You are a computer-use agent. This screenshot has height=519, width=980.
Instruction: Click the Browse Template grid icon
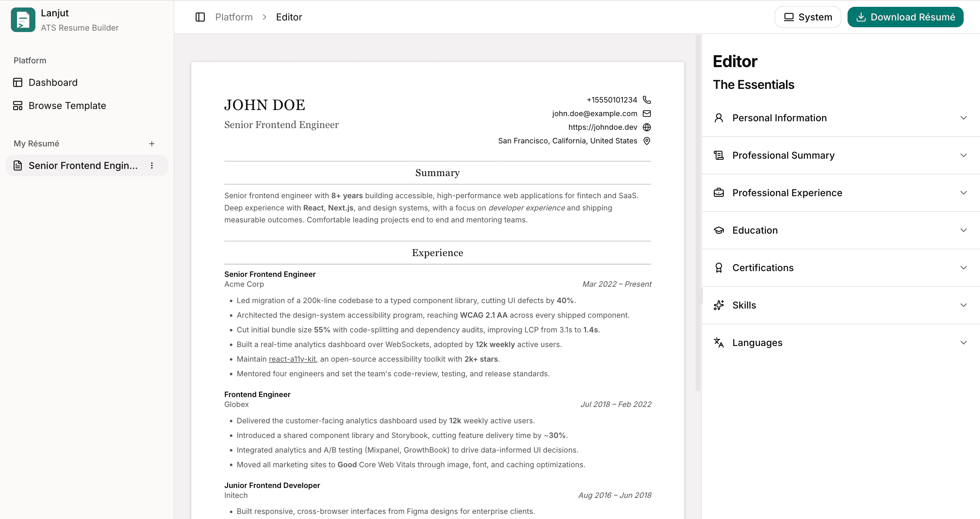(x=17, y=105)
